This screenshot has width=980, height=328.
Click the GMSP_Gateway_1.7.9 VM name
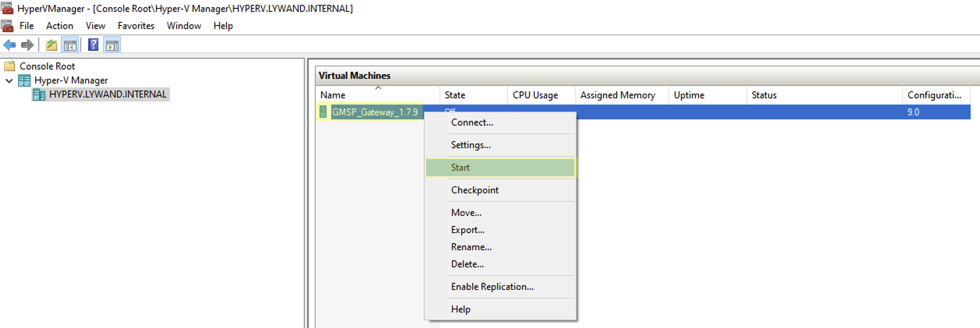[375, 112]
